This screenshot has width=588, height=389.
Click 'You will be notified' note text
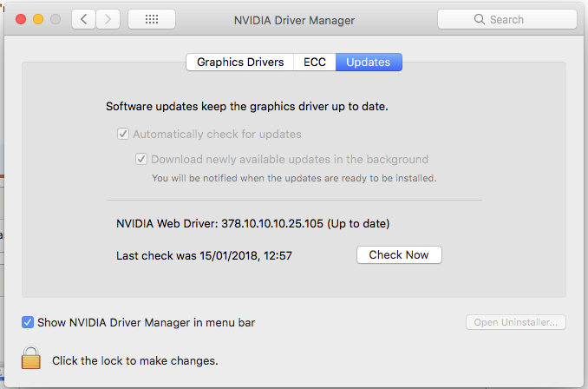(294, 178)
